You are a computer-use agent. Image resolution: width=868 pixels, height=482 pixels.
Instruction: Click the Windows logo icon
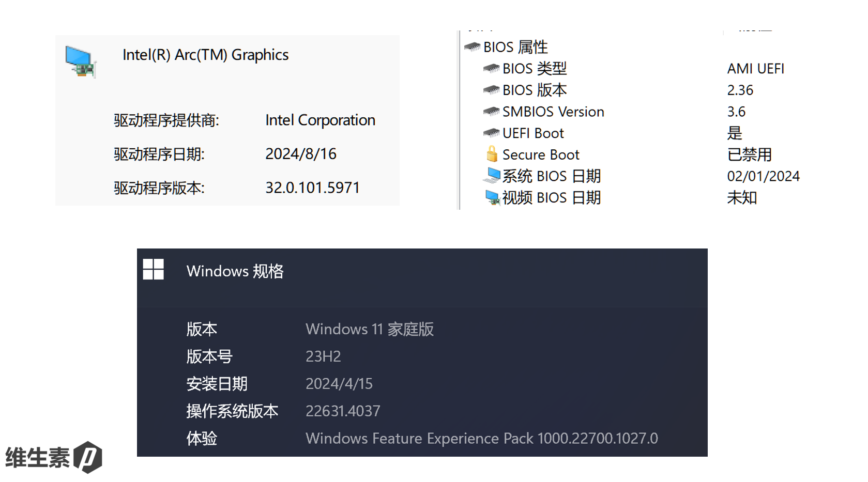click(x=153, y=269)
